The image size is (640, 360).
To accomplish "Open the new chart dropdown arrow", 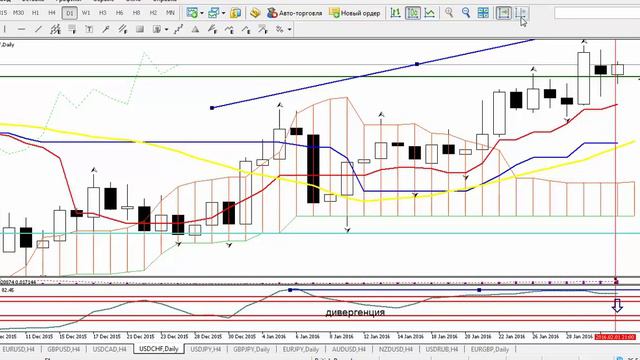I will tap(202, 13).
